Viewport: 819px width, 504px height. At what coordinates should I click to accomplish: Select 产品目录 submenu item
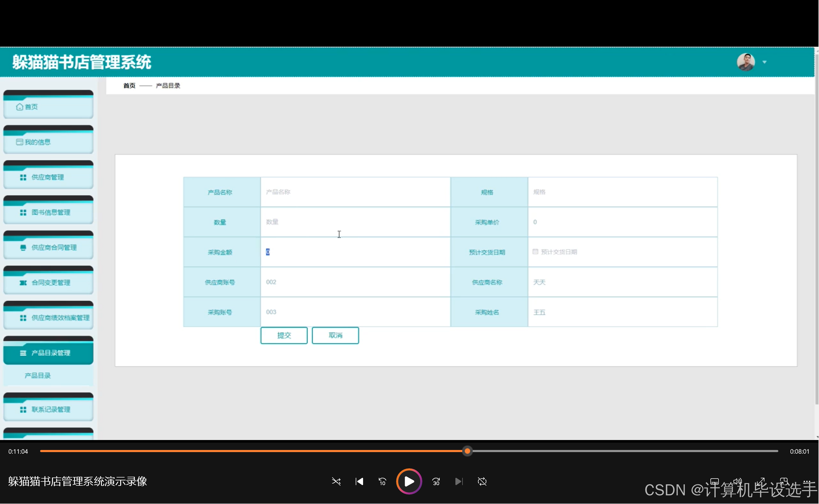click(x=38, y=376)
